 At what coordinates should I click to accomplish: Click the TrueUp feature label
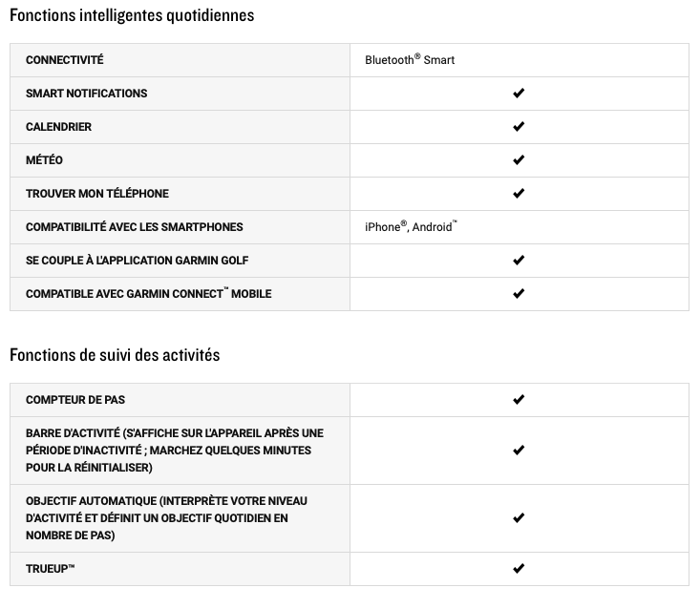tap(50, 568)
